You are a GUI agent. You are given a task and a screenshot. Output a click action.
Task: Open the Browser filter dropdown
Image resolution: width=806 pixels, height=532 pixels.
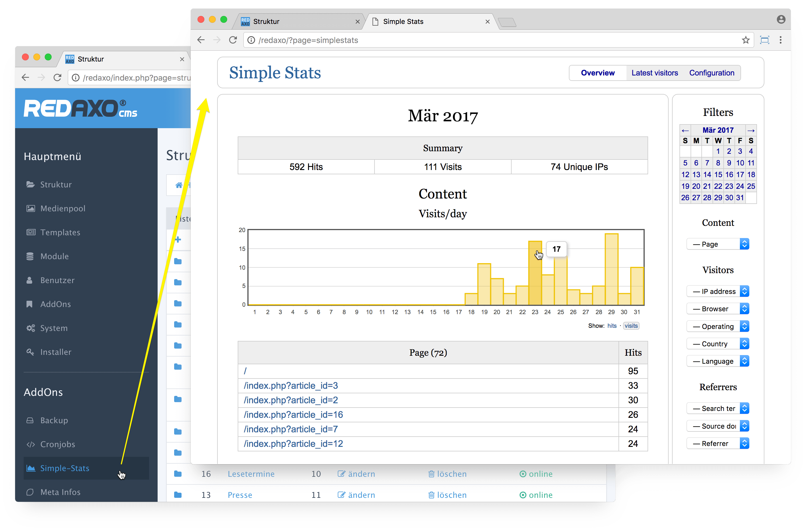click(717, 309)
